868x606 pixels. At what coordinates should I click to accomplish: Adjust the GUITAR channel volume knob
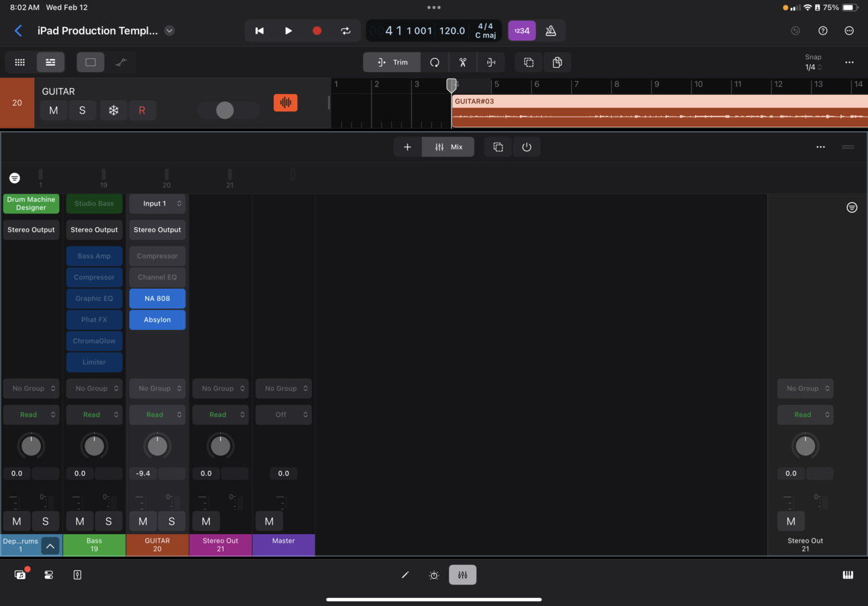(x=157, y=445)
